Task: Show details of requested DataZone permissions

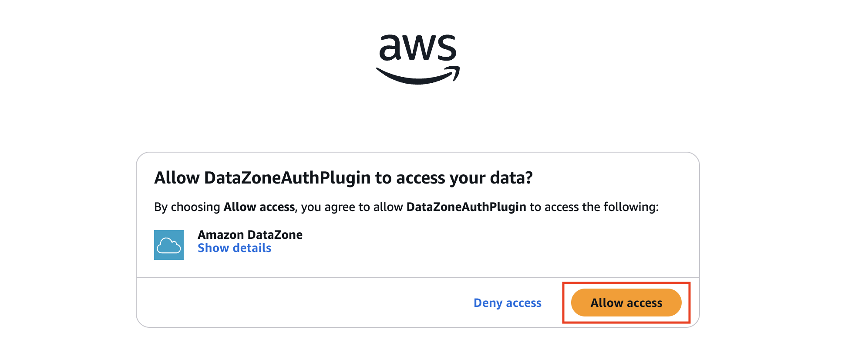Action: (x=234, y=248)
